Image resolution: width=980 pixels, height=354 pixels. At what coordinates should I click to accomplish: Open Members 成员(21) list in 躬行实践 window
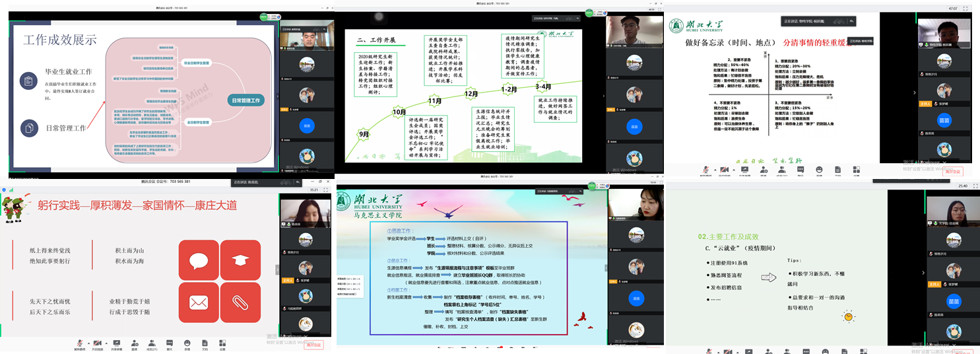(x=152, y=344)
